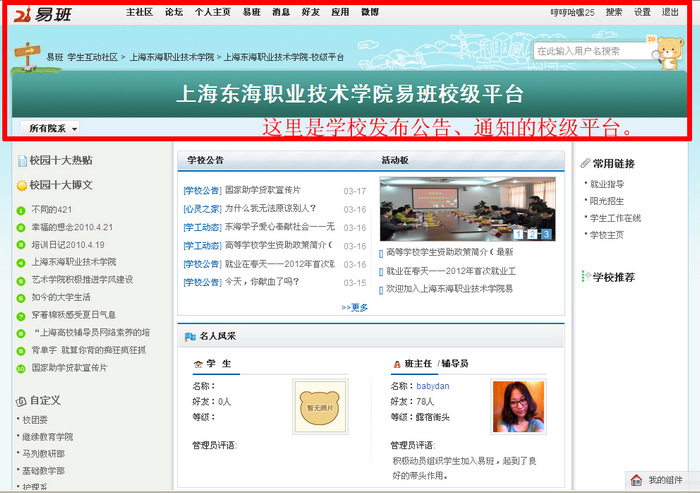Open post 为什么我无法原谅别人？
Screen dimensions: 700x493
[x=270, y=209]
